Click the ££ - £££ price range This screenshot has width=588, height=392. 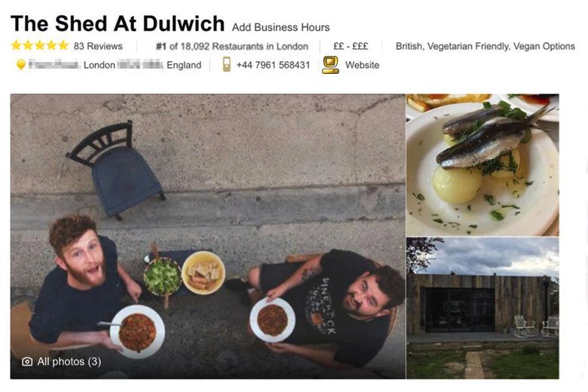click(351, 46)
